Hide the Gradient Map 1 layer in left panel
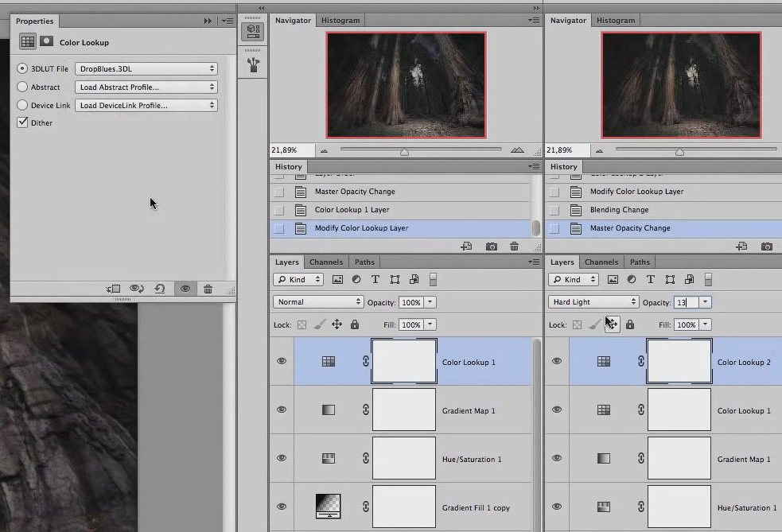Screen dimensions: 782x532 click(281, 410)
